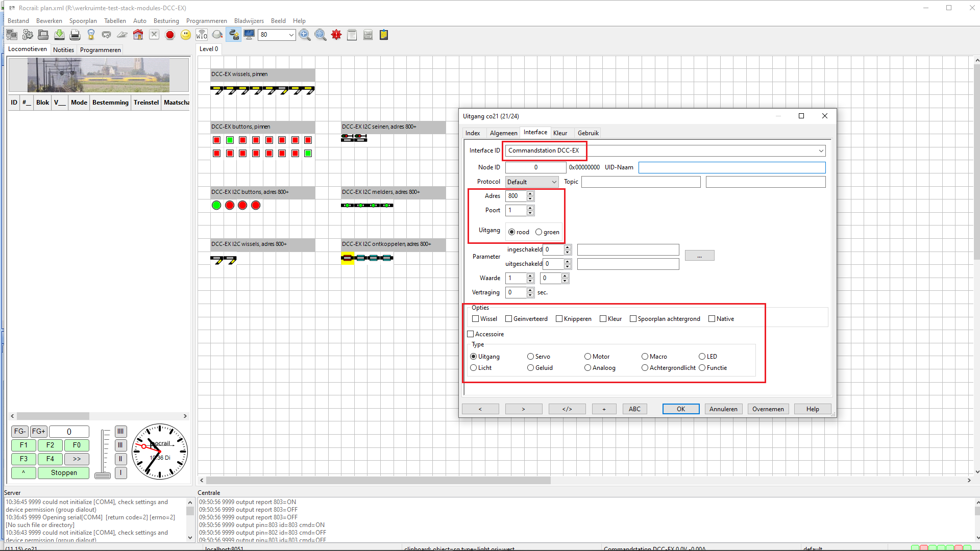
Task: Click the Stoppen button
Action: click(x=64, y=473)
